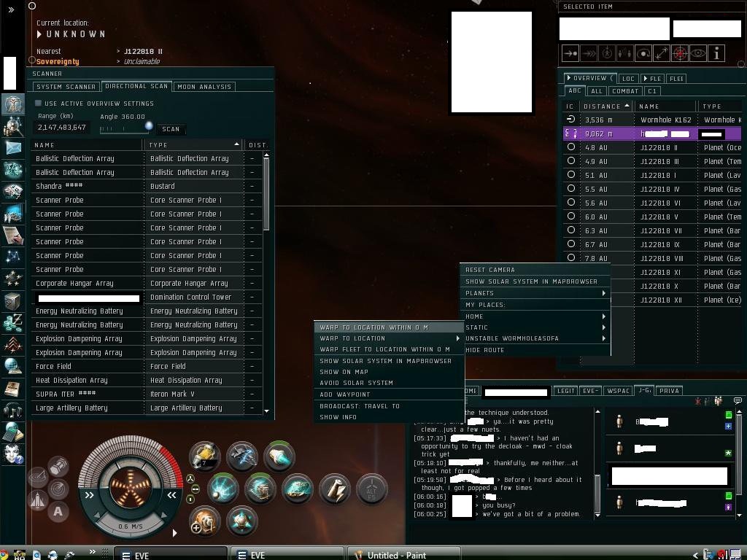The height and width of the screenshot is (560, 747).
Task: Open Untitled - Paint taskbar button
Action: point(404,555)
